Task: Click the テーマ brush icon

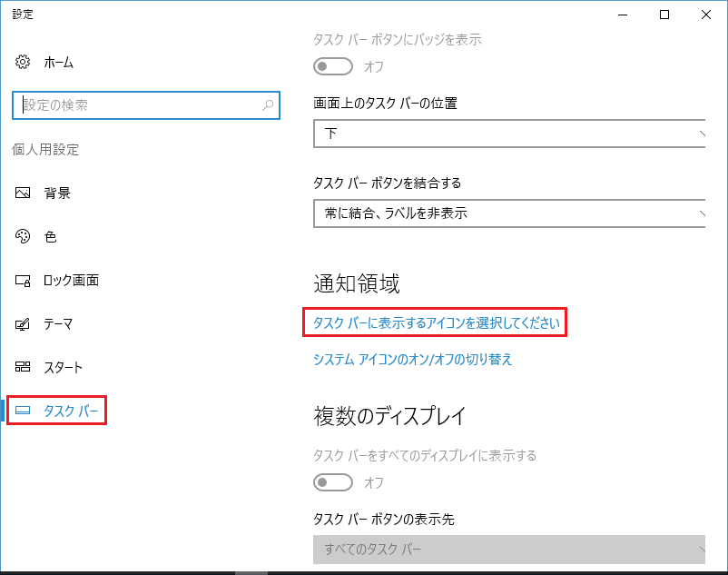Action: tap(24, 323)
